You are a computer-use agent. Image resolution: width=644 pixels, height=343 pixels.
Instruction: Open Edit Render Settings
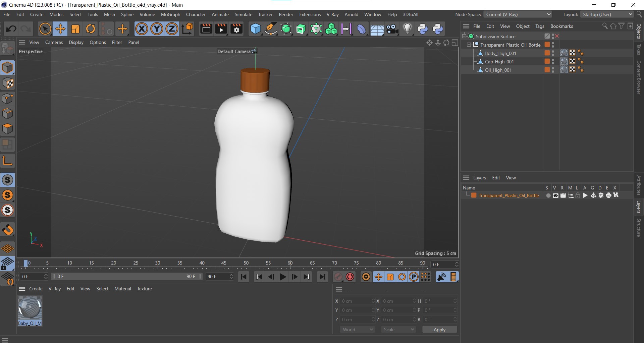236,29
